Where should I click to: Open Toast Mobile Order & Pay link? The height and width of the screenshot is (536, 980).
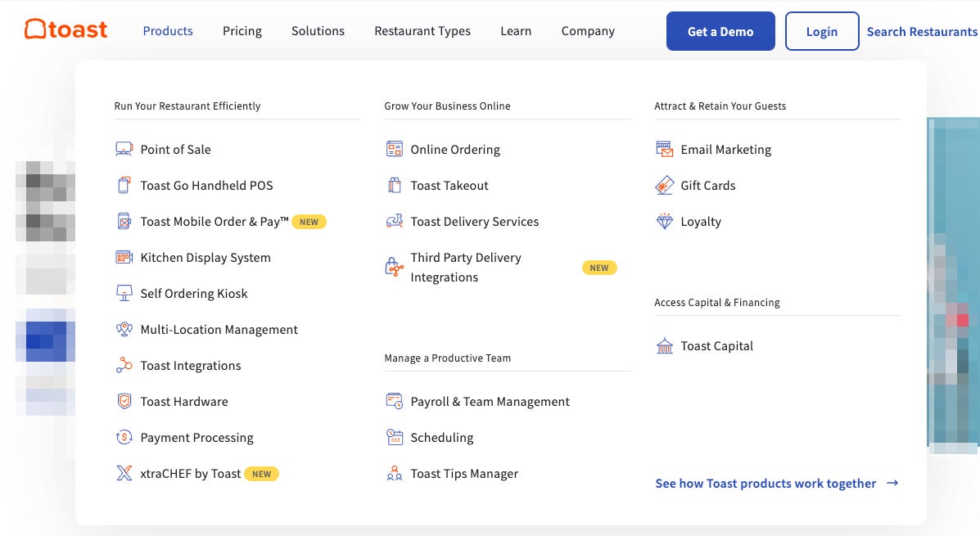coord(215,221)
